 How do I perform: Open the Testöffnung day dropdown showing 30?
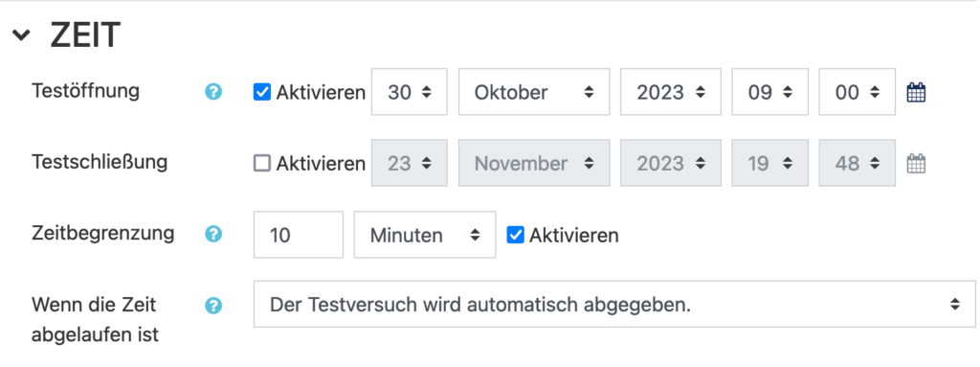pyautogui.click(x=410, y=92)
